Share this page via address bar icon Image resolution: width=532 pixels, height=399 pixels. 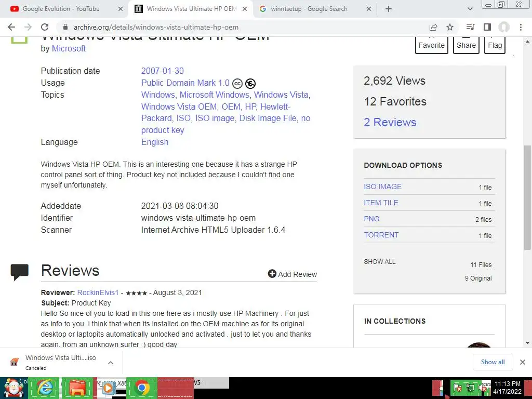pos(433,27)
